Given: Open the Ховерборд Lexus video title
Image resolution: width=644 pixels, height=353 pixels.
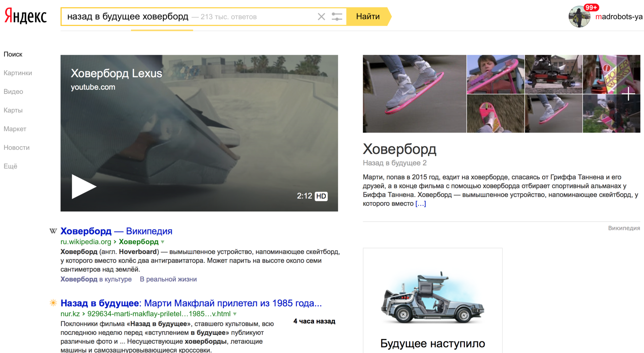Looking at the screenshot, I should coord(116,73).
